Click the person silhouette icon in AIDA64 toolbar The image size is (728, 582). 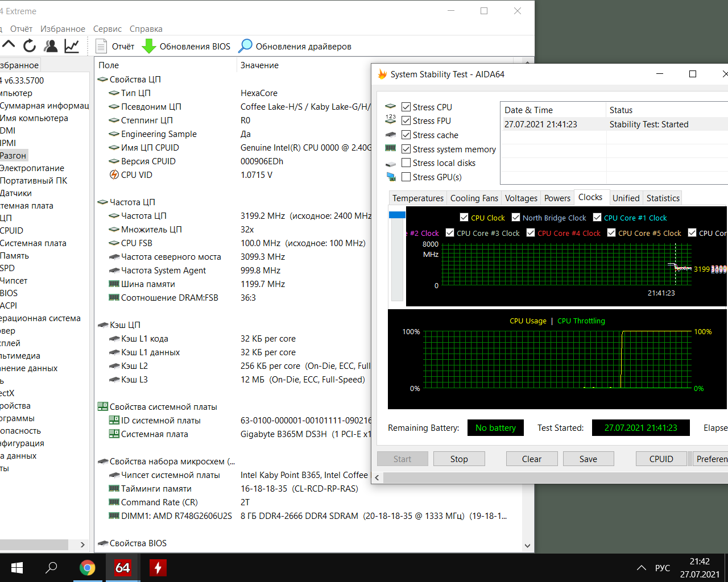point(51,46)
